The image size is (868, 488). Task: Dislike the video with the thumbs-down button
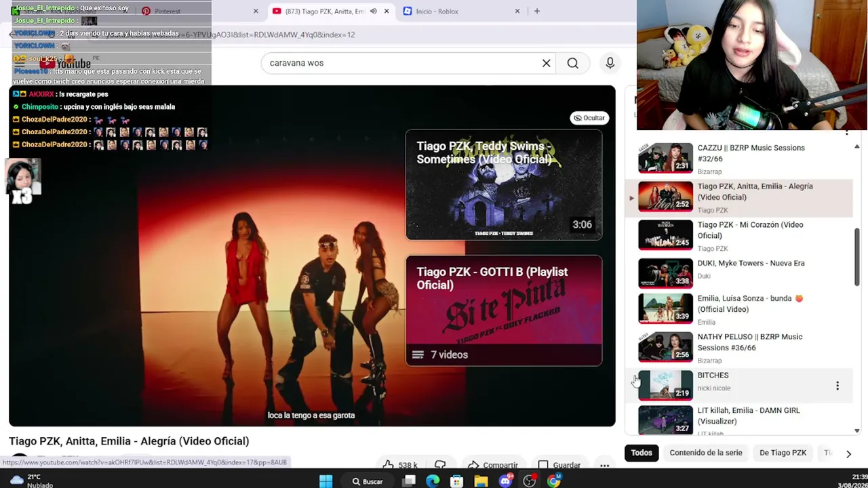[440, 465]
